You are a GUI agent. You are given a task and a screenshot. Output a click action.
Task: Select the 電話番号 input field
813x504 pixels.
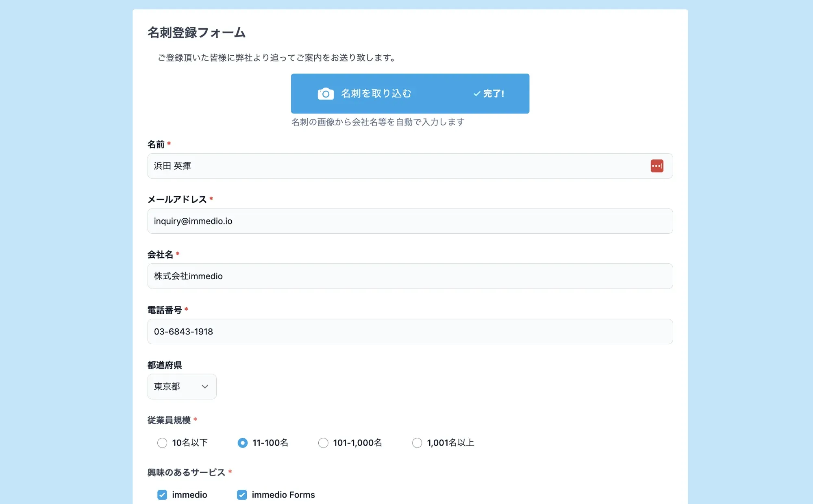point(410,332)
